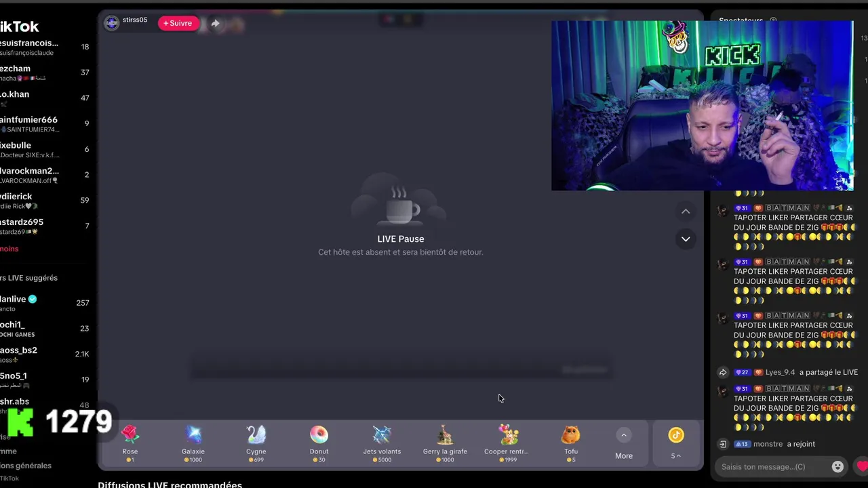868x488 pixels.
Task: Open saintfumier666 live in sidebar
Action: (45, 124)
